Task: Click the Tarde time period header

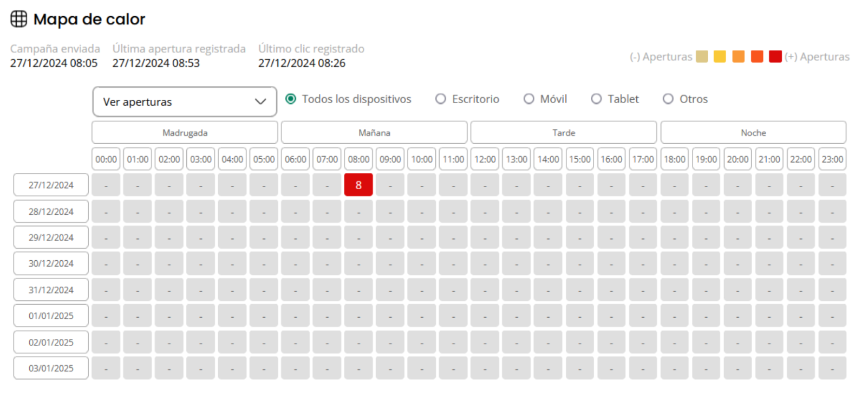Action: point(564,132)
